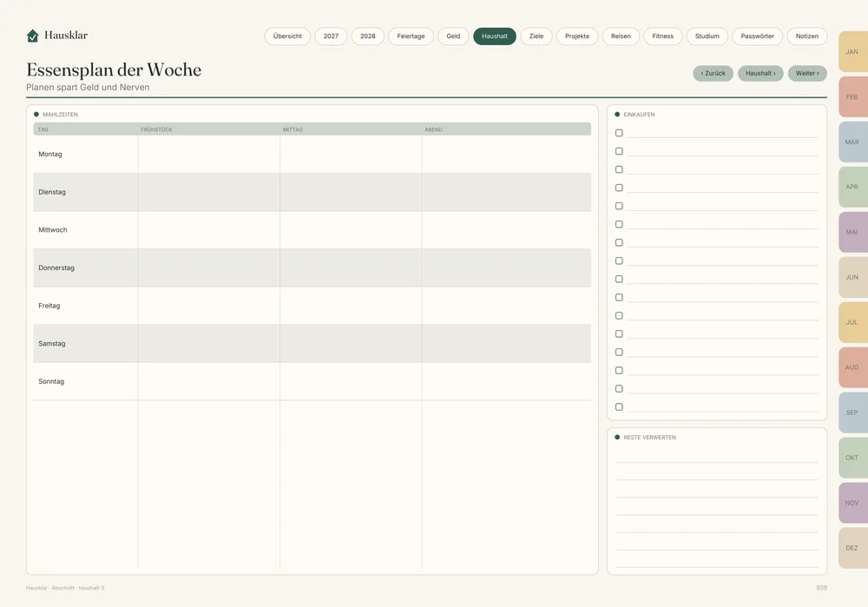Viewport: 868px width, 607px height.
Task: Open the Studium tab
Action: tap(707, 36)
